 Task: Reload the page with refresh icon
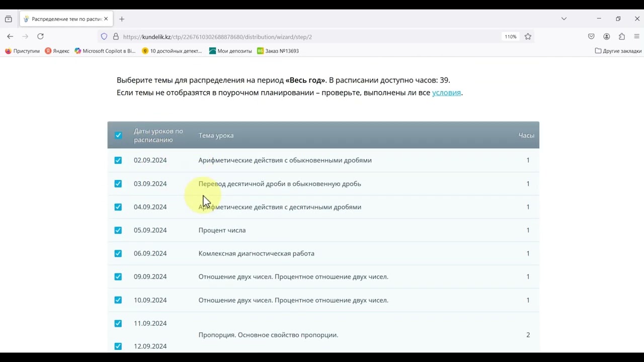tap(40, 36)
